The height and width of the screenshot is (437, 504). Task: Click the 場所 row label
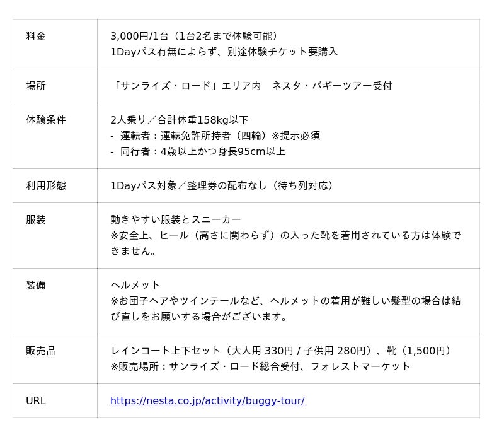point(36,86)
